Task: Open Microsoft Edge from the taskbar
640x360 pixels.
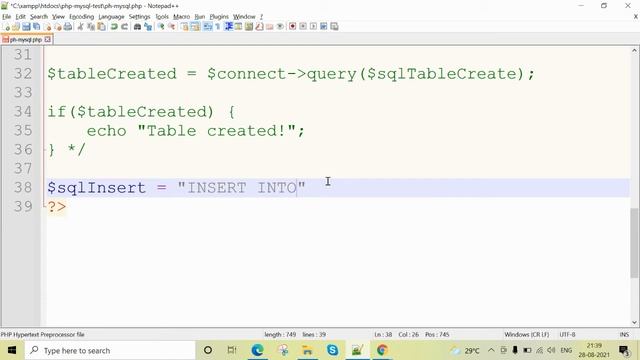Action: (x=257, y=350)
